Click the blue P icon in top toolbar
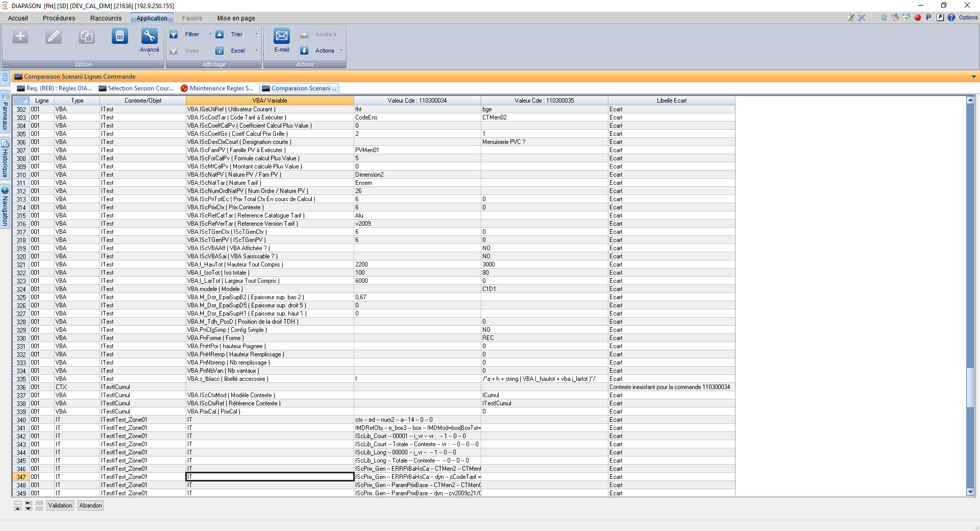980x531 pixels. click(928, 17)
